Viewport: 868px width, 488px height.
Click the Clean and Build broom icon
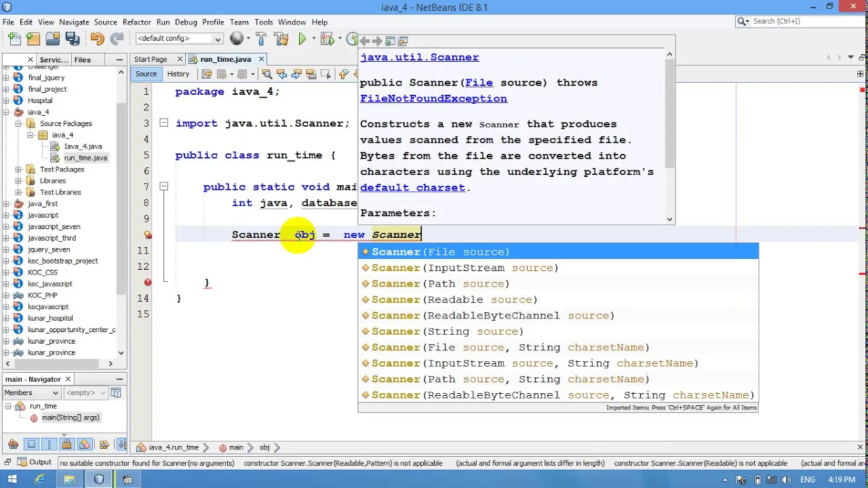281,39
